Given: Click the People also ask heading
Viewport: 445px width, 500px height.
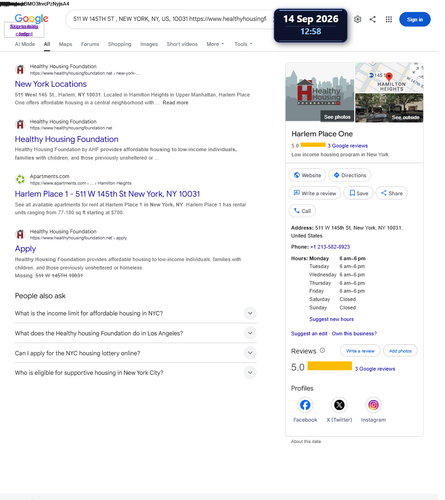Looking at the screenshot, I should tap(40, 296).
